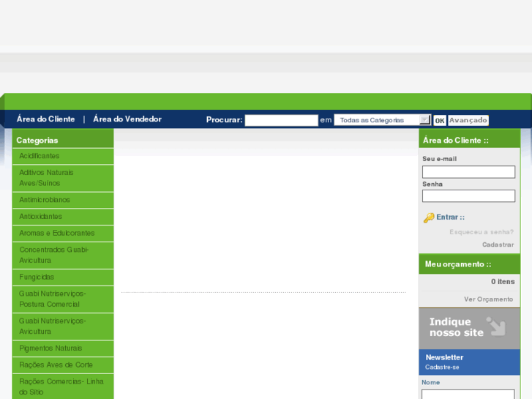This screenshot has height=399, width=532.
Task: Click the Meu orçamento :: heading
Action: point(458,264)
